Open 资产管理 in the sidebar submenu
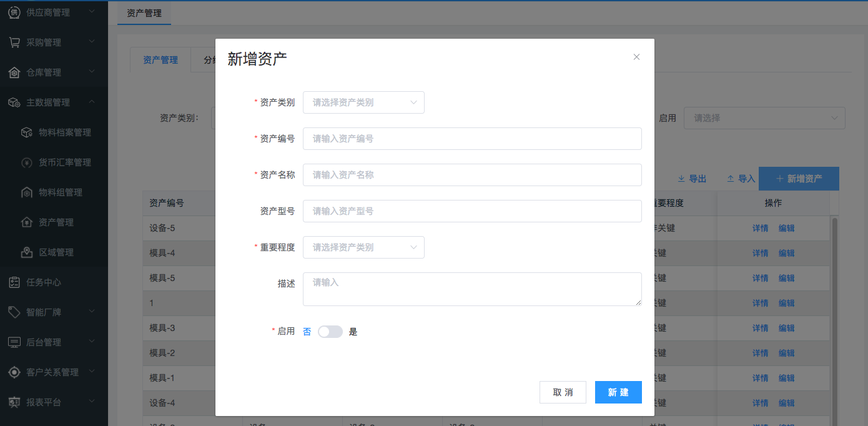 (56, 222)
